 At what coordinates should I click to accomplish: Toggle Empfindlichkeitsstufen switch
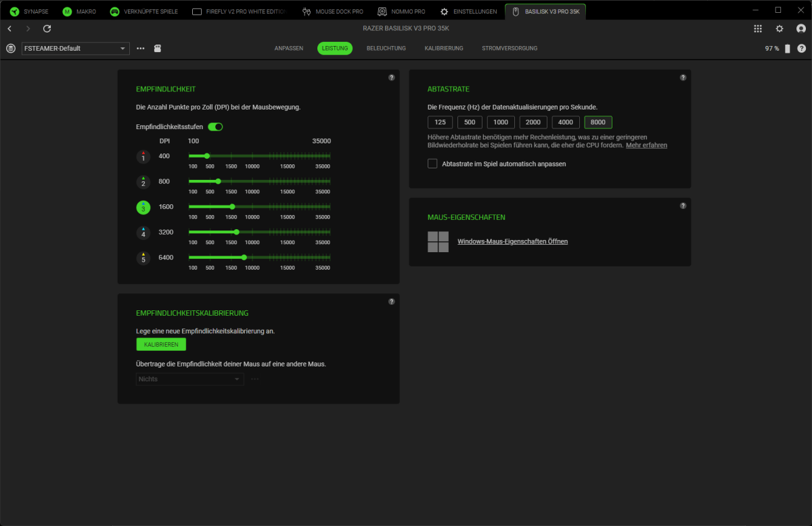[x=215, y=126]
